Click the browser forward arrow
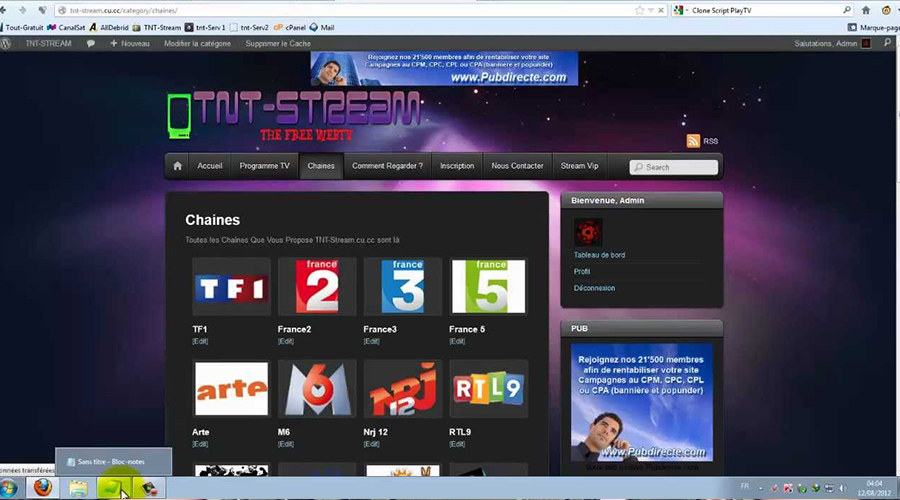 [x=22, y=10]
